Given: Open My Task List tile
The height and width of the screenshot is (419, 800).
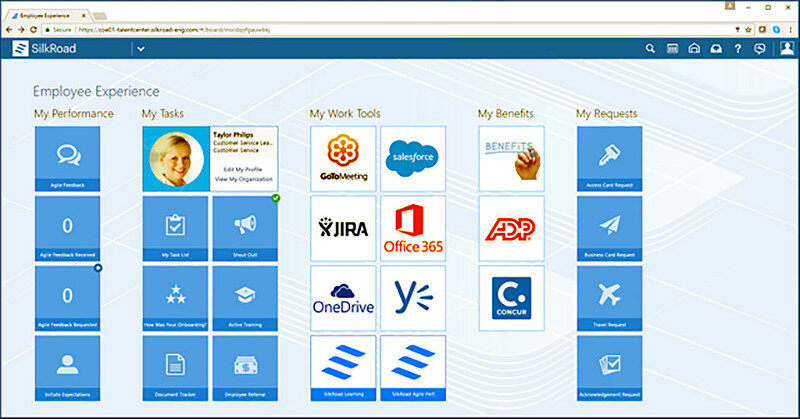Looking at the screenshot, I should (x=175, y=228).
